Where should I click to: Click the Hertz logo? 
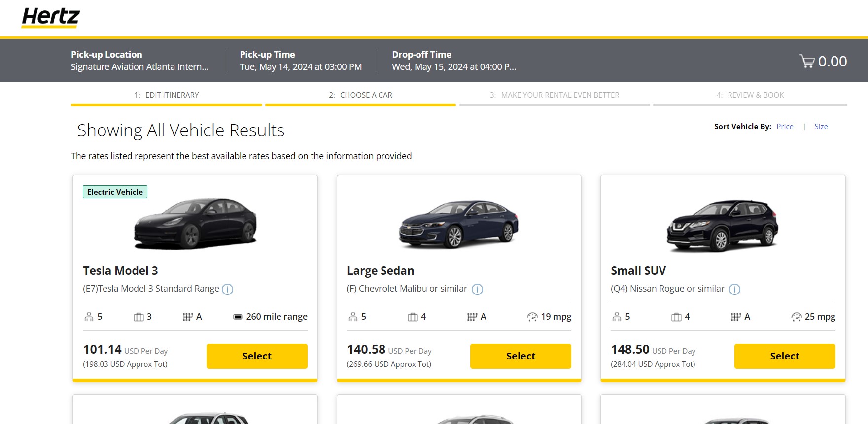(x=50, y=17)
